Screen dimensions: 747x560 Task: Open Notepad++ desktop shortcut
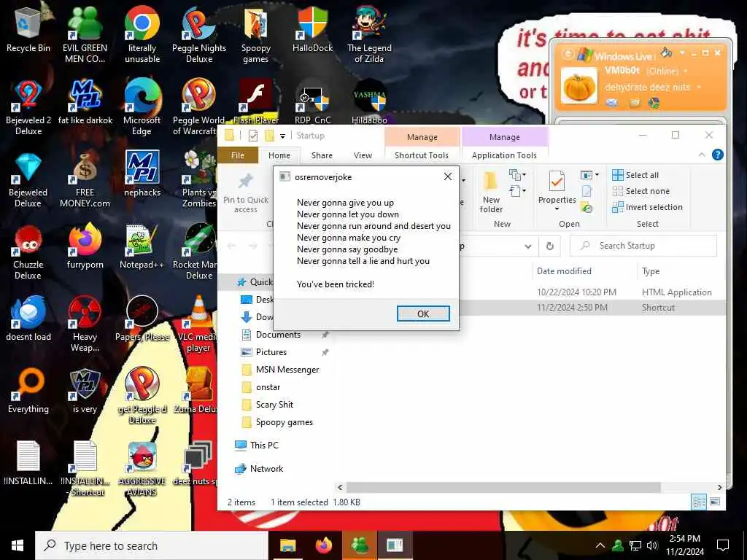[142, 246]
